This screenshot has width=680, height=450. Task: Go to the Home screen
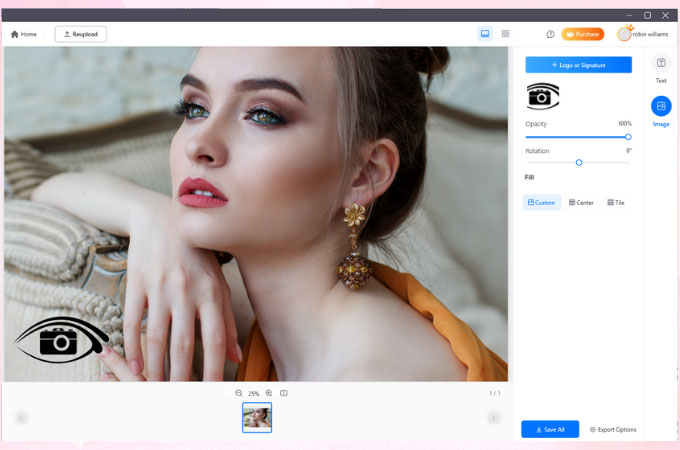tap(24, 34)
